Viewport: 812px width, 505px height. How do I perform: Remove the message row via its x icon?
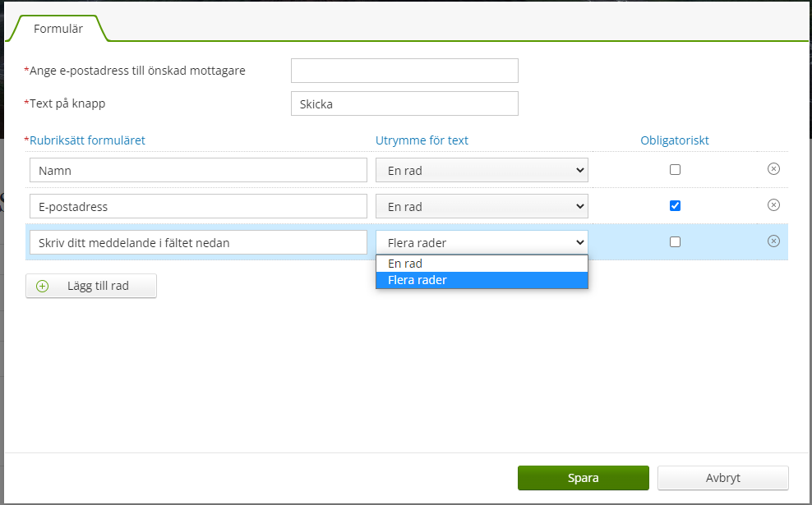coord(773,241)
